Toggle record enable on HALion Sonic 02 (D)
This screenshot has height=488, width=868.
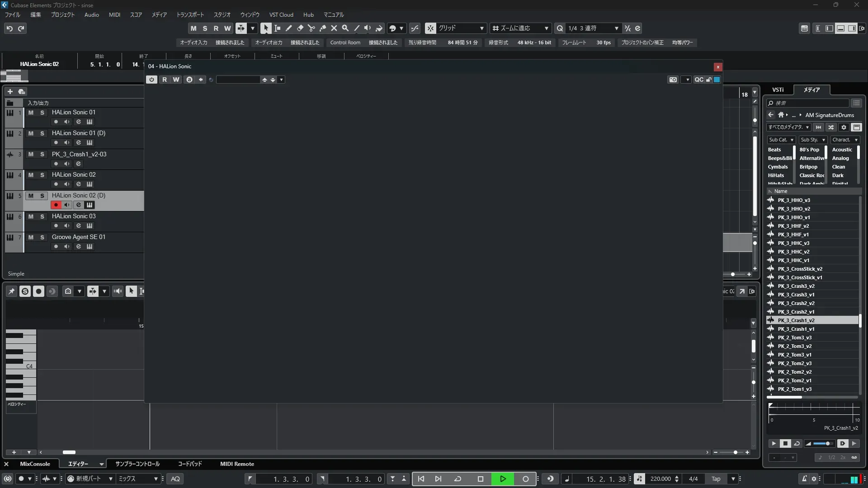coord(56,205)
